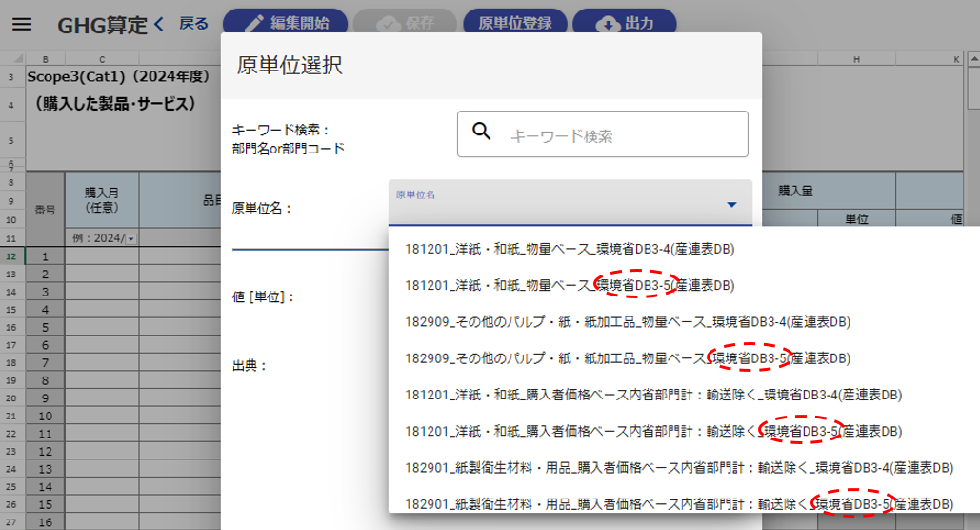
Task: Click the magnifier icon in keyword search
Action: (x=482, y=132)
